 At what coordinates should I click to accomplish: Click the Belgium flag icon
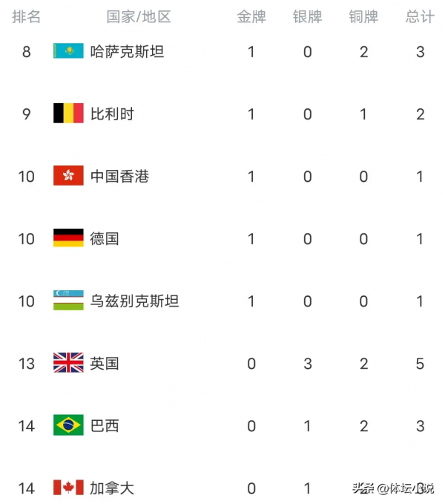(68, 114)
